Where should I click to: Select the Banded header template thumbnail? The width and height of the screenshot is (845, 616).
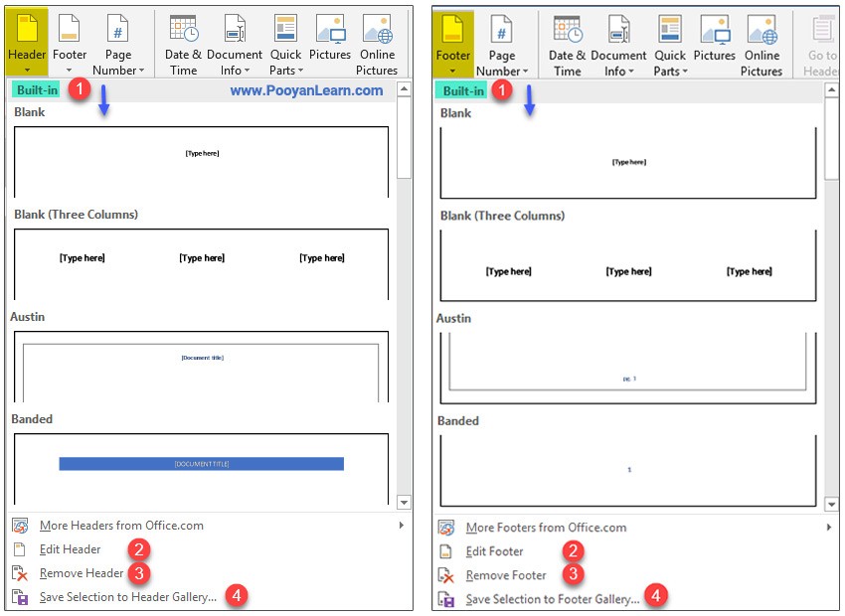click(201, 465)
